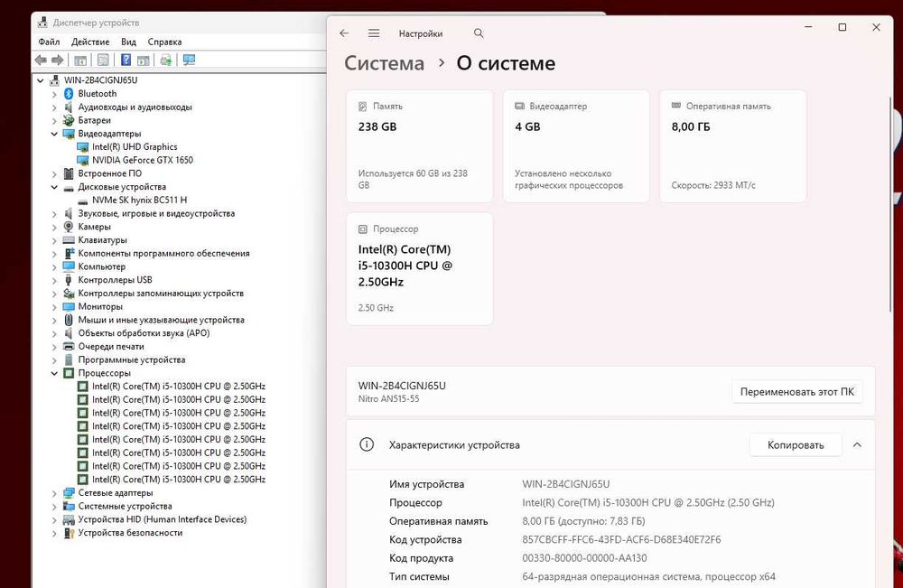Click the Камеры category icon
Screen dimensions: 903x588
click(x=69, y=227)
